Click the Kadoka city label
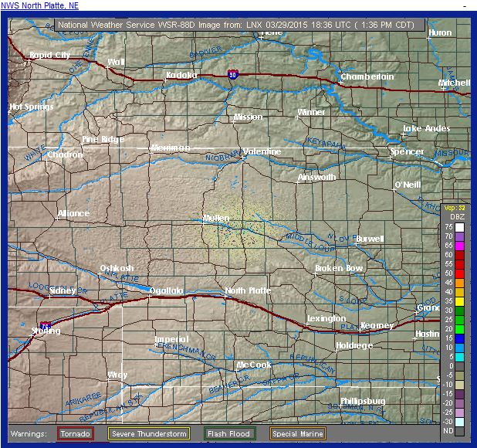The width and height of the screenshot is (477, 448). coord(181,75)
